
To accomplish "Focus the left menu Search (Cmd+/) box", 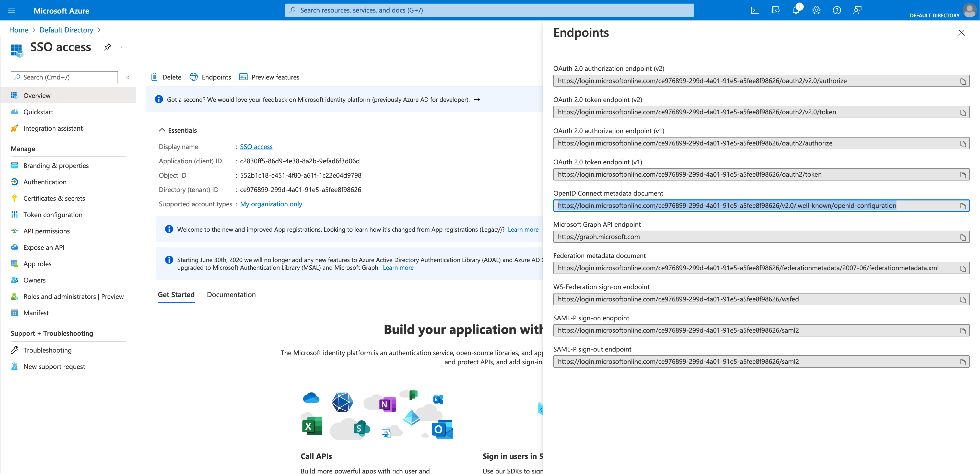I will click(64, 77).
